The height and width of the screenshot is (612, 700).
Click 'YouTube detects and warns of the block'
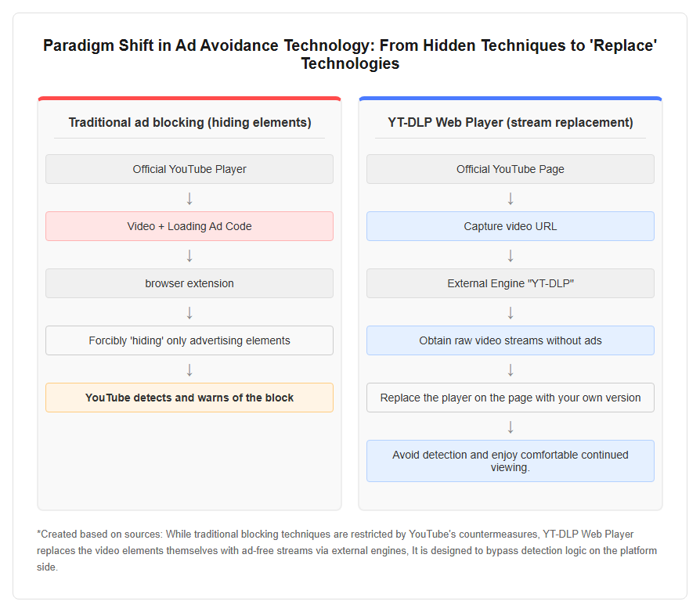coord(189,398)
